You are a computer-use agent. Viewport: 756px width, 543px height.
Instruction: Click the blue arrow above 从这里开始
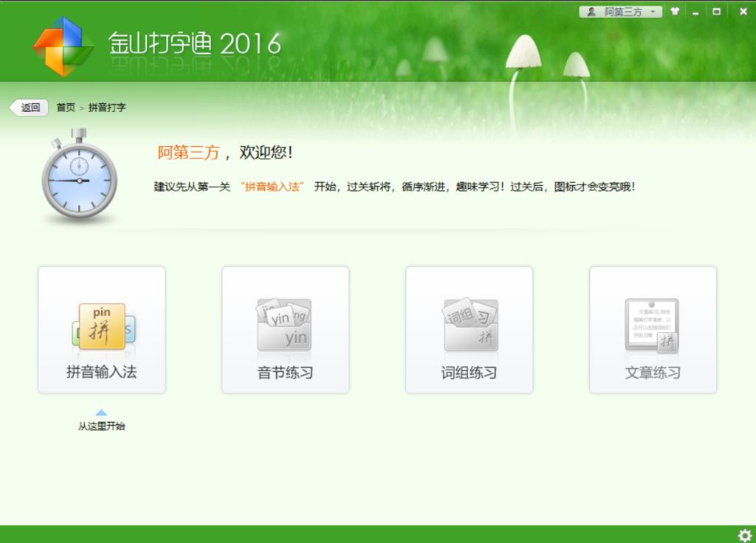click(101, 412)
